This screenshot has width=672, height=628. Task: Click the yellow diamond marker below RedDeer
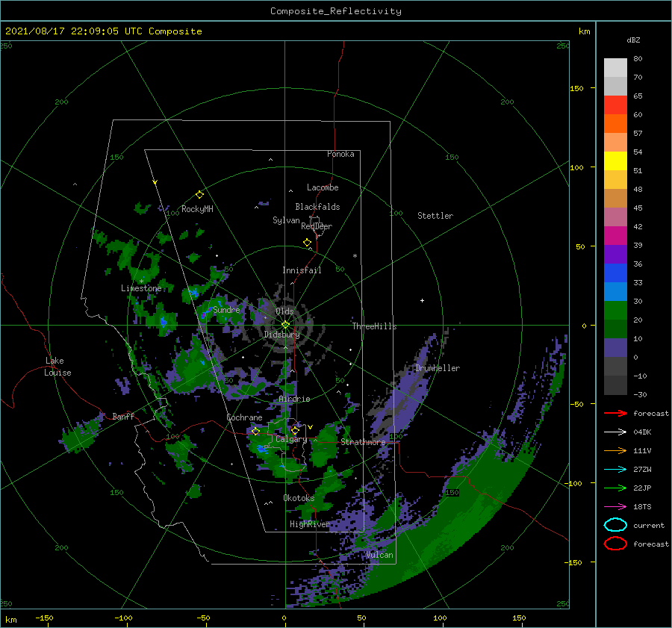coord(307,243)
